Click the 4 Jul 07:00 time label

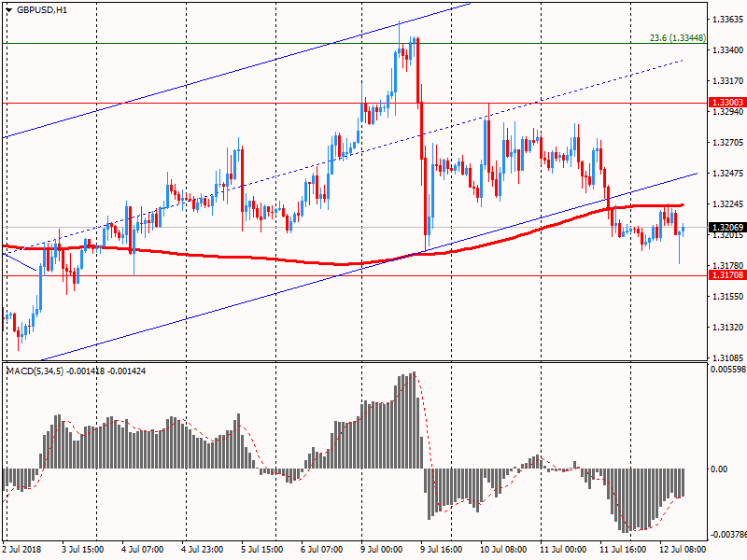tap(143, 549)
